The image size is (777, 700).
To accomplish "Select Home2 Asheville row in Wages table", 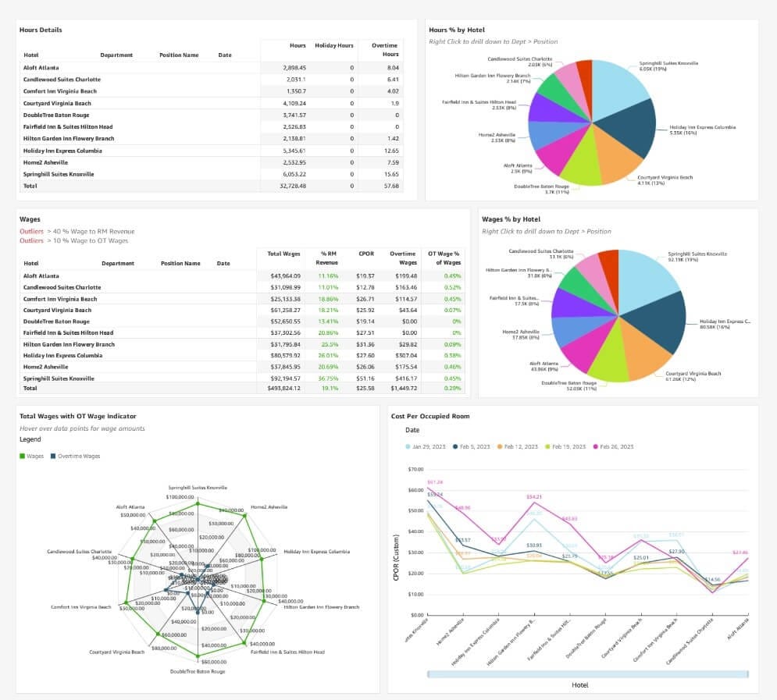I will (242, 367).
